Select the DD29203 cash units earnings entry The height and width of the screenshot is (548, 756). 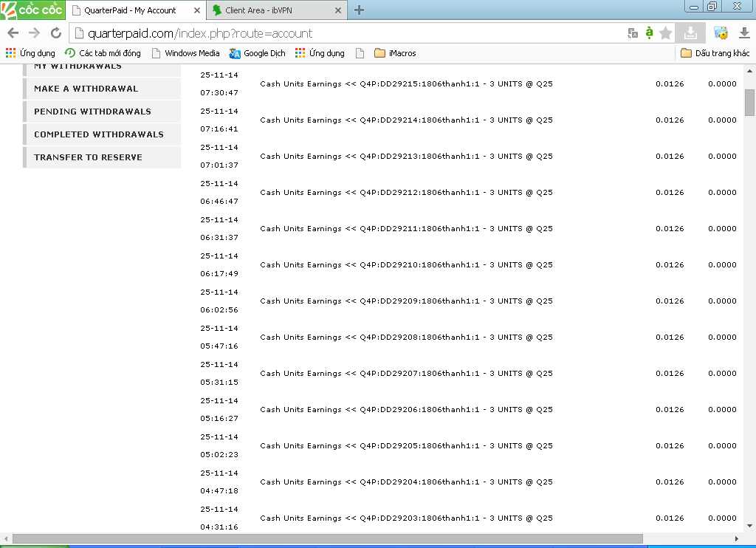tap(406, 518)
